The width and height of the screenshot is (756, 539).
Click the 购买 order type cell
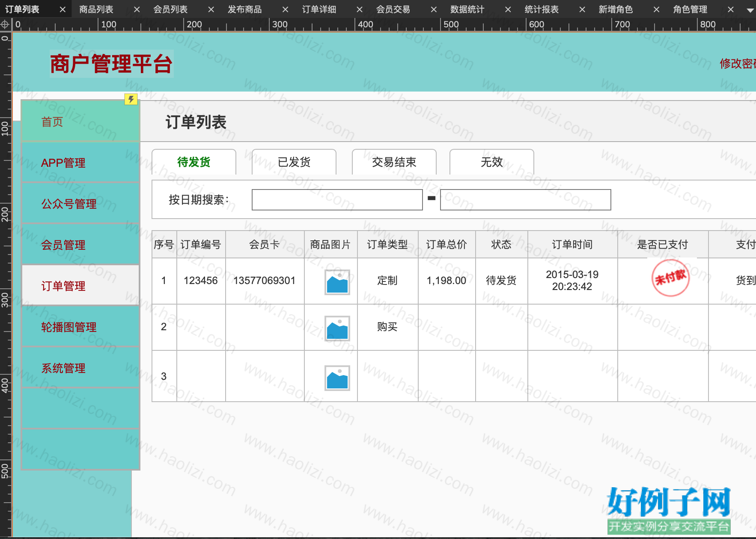(387, 327)
